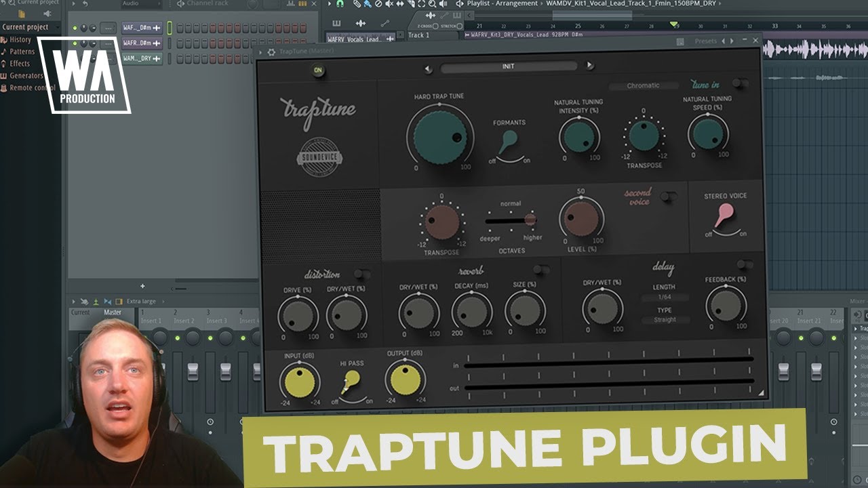
Task: Mute first channel via green LED
Action: 75,28
